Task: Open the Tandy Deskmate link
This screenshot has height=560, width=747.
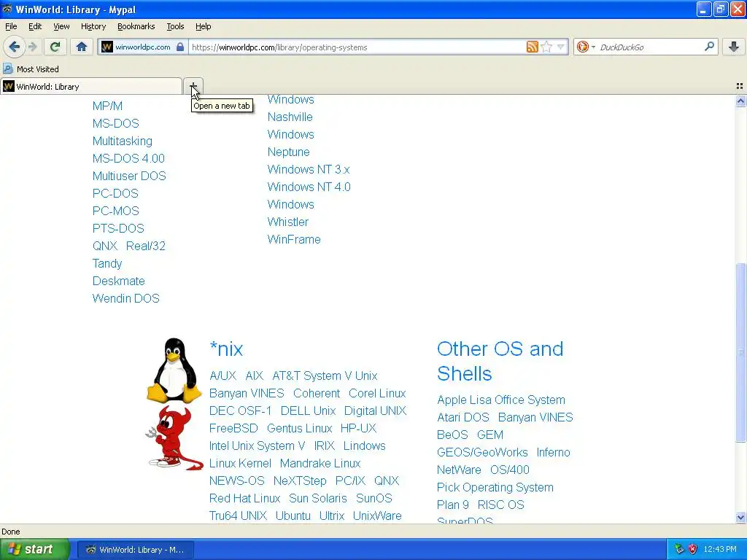Action: click(119, 272)
